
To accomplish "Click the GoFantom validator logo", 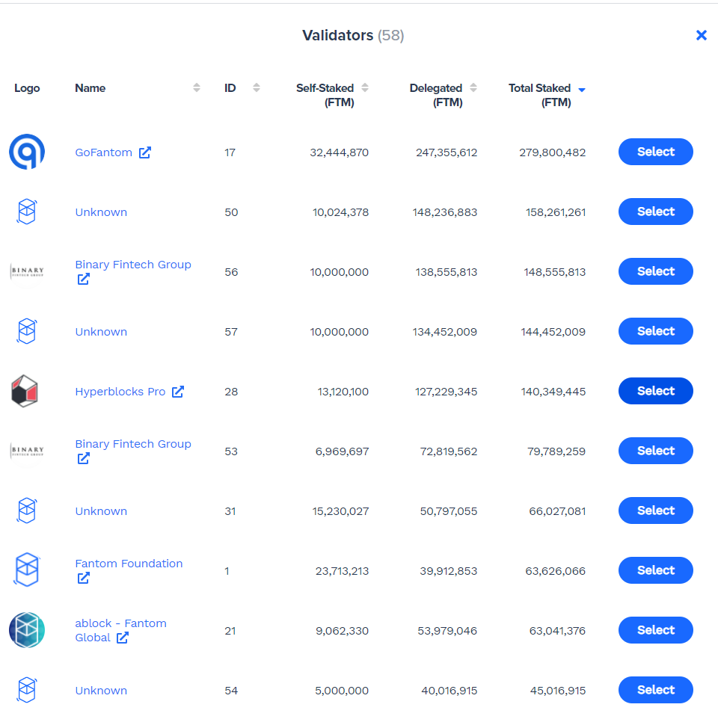I will click(x=27, y=152).
